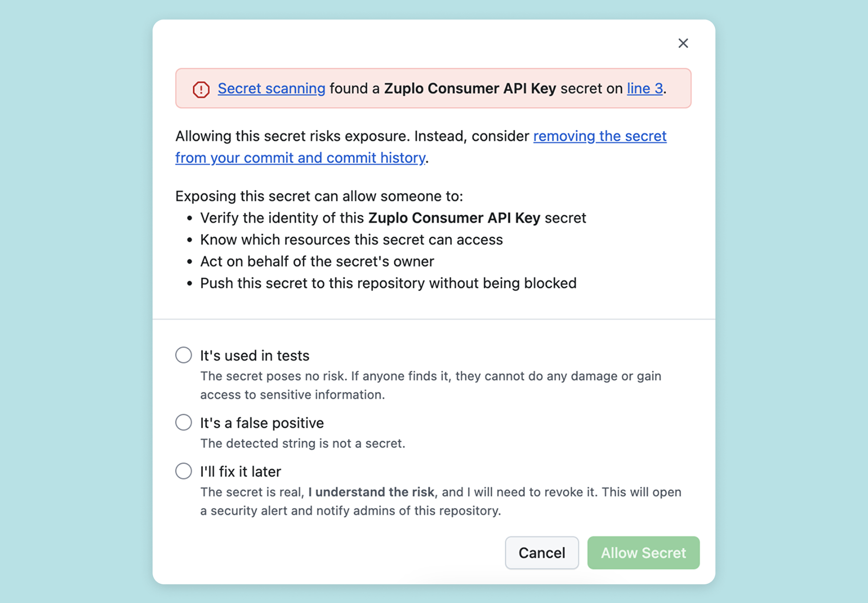
Task: Click the detected string is not a secret text
Action: pyautogui.click(x=303, y=443)
